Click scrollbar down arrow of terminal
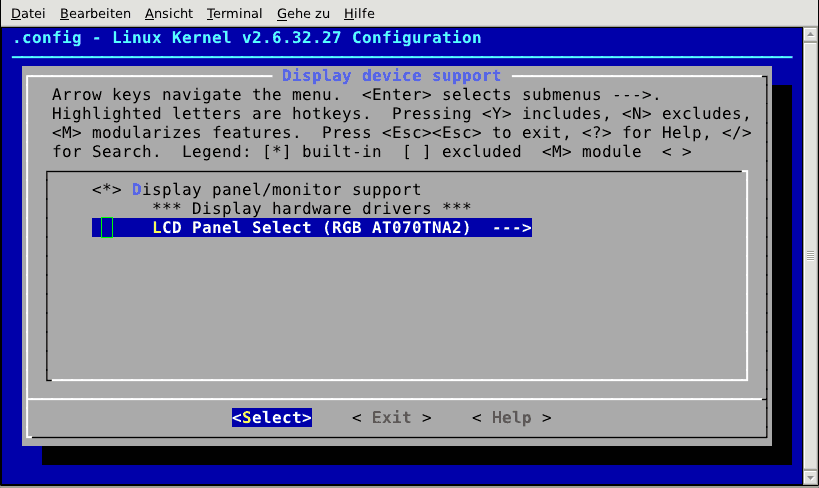 click(x=810, y=478)
